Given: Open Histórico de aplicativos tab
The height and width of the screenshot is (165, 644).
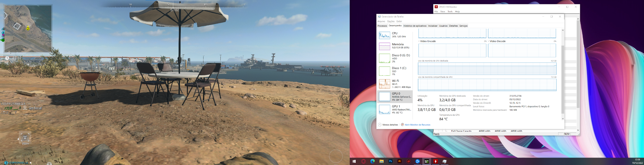Looking at the screenshot, I should point(415,26).
